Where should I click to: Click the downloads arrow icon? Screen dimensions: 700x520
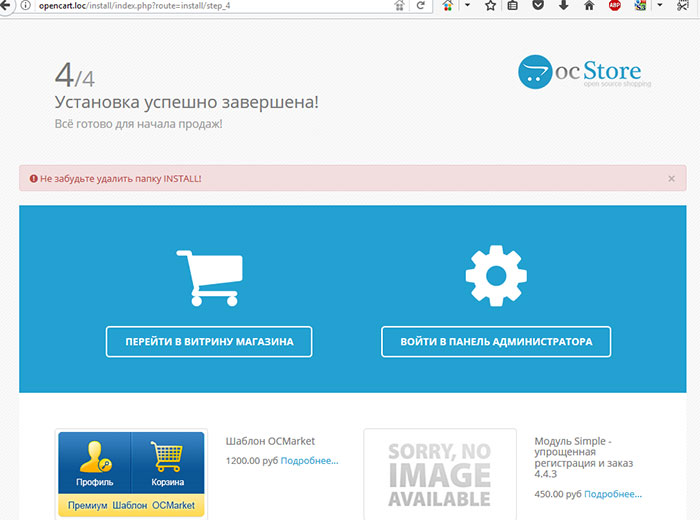point(564,6)
